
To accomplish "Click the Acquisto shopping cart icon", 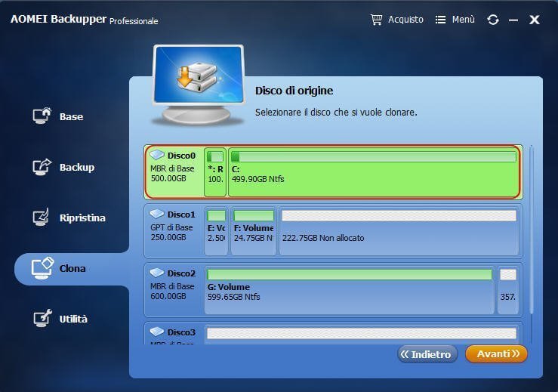I will tap(376, 20).
